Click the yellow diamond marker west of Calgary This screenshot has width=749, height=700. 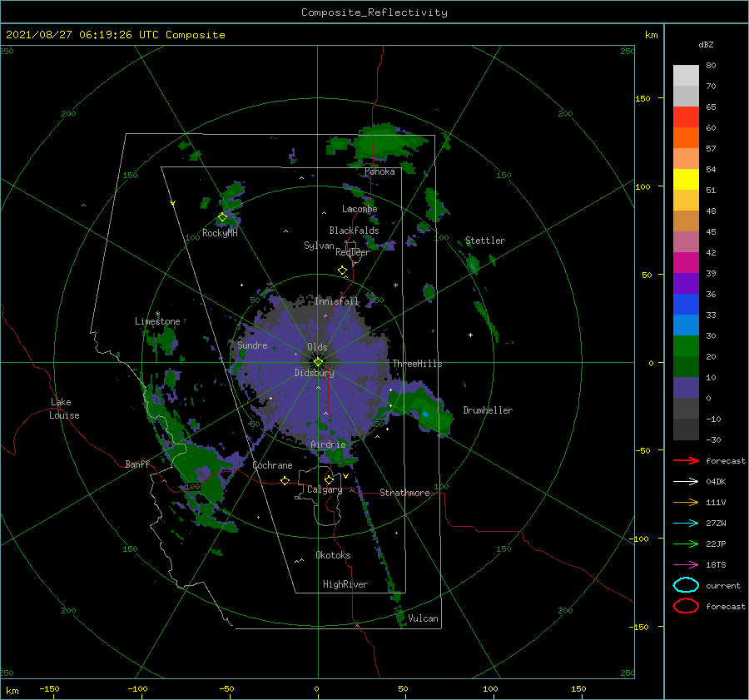pos(285,480)
